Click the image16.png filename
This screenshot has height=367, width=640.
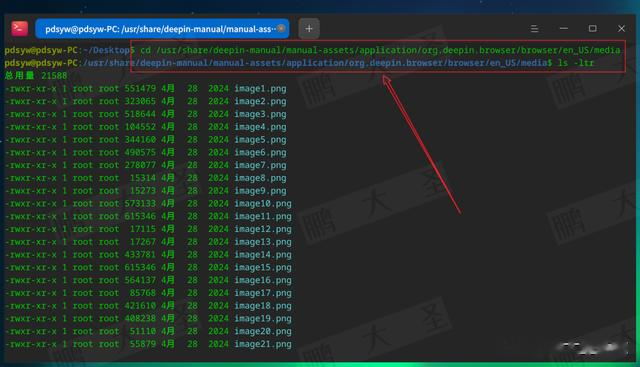263,280
